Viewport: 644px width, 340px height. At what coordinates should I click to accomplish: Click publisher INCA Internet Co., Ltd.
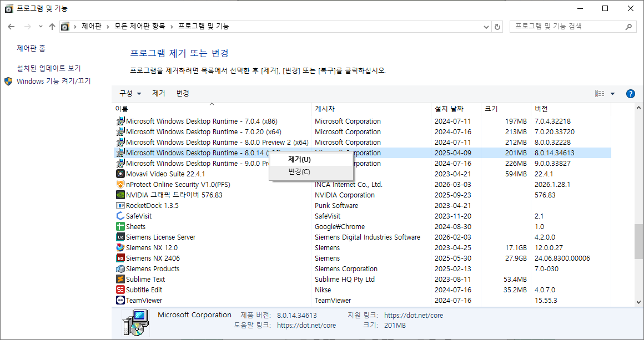pyautogui.click(x=349, y=185)
